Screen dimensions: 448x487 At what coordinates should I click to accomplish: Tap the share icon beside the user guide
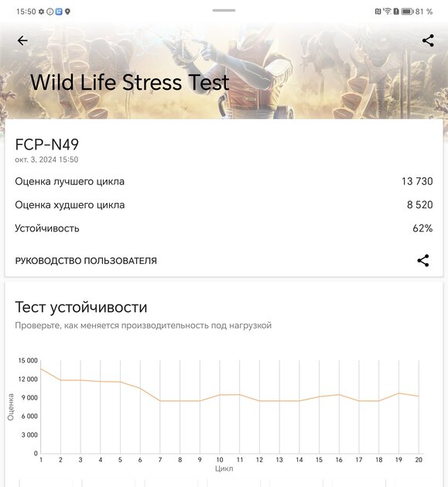422,260
